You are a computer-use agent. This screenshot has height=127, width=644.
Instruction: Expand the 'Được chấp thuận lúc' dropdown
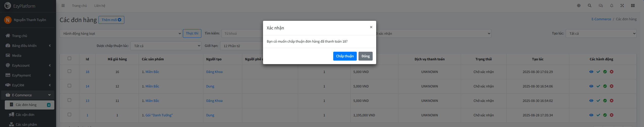tap(166, 46)
